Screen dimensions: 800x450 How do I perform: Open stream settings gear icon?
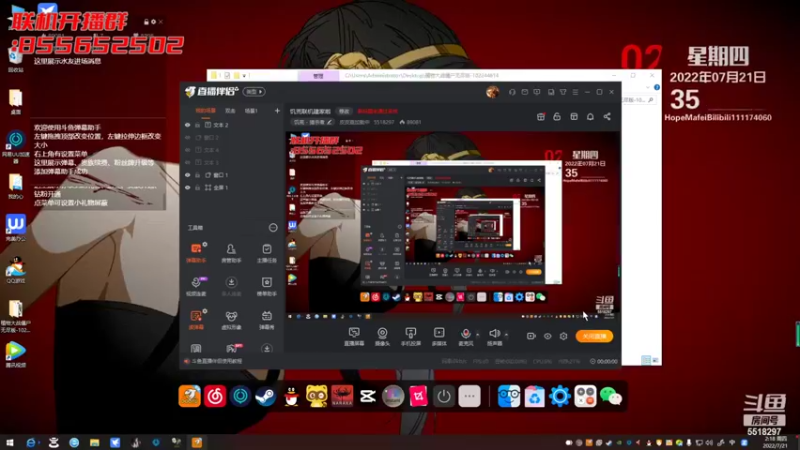click(563, 336)
